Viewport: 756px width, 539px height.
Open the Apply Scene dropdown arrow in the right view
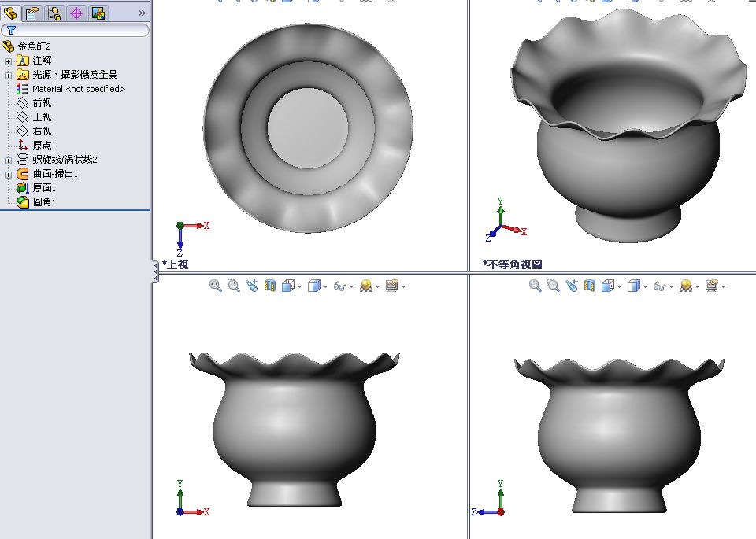(697, 287)
